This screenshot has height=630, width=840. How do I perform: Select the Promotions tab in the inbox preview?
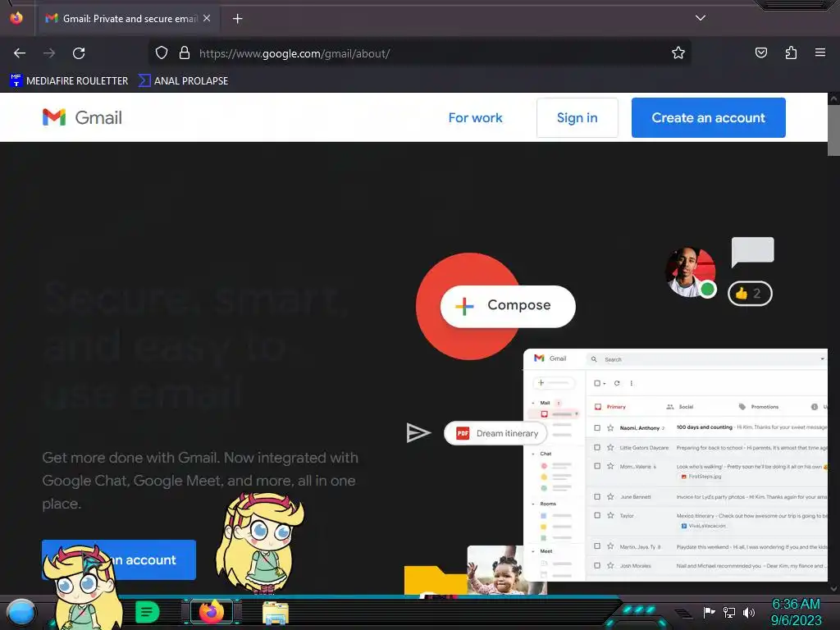point(759,407)
